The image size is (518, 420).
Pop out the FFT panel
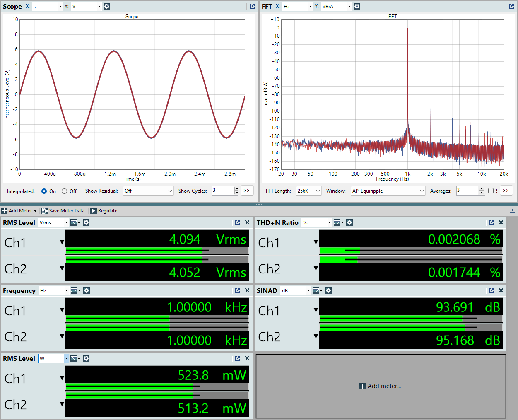pos(511,6)
